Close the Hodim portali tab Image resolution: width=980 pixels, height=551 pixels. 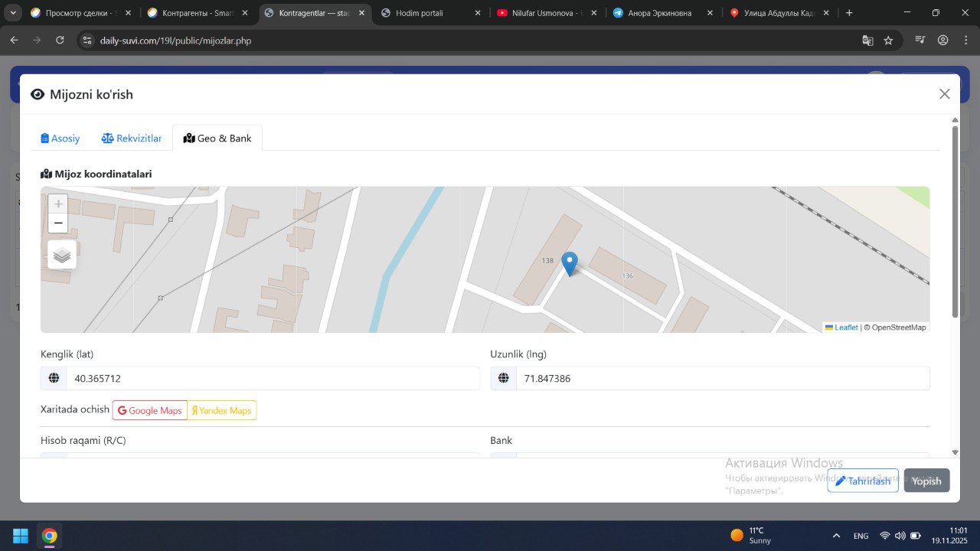(478, 13)
